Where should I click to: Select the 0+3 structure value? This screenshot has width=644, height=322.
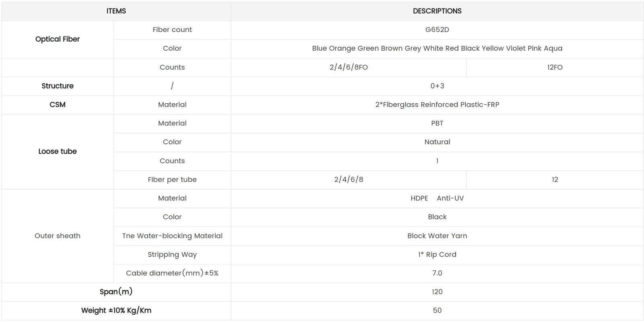437,86
